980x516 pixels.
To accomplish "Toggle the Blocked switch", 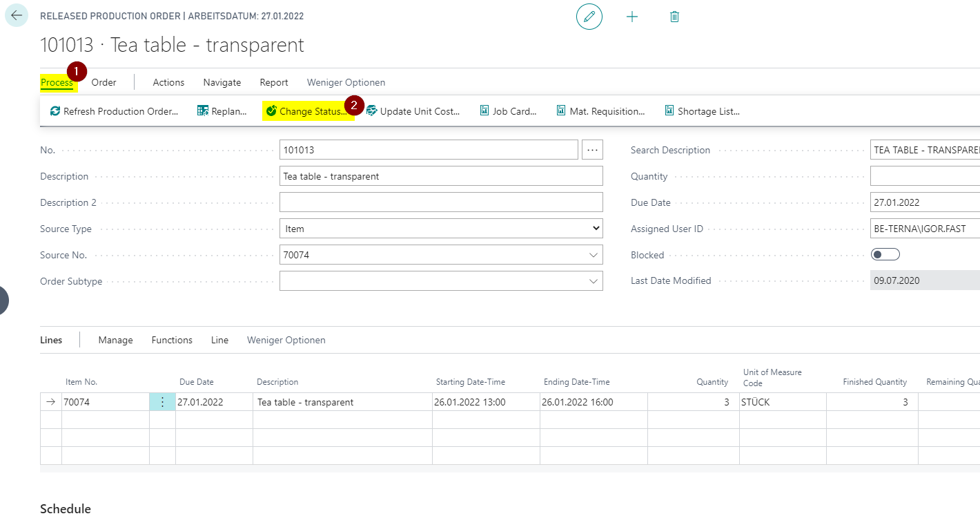I will [x=885, y=255].
